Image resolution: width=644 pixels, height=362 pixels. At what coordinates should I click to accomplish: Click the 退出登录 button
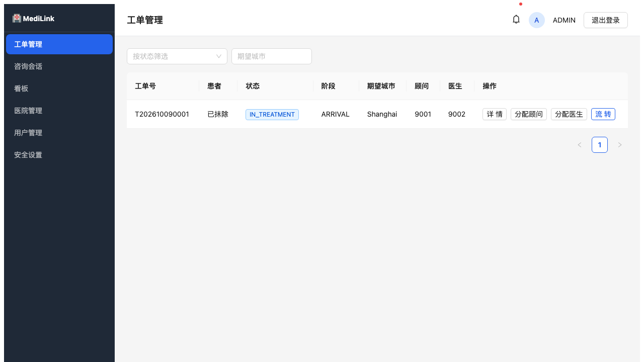tap(606, 20)
